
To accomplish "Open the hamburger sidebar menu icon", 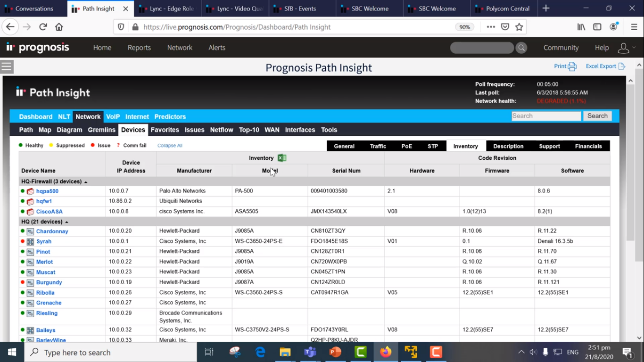I will click(x=7, y=66).
